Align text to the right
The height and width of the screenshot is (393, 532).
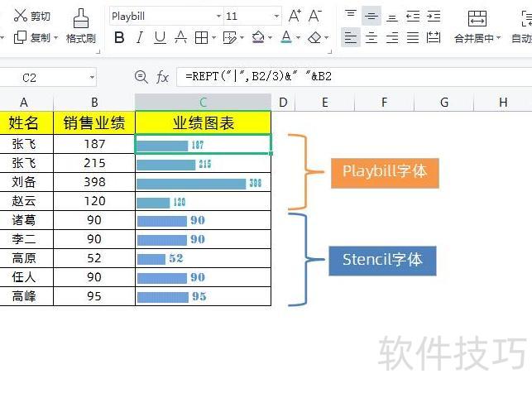coord(392,37)
